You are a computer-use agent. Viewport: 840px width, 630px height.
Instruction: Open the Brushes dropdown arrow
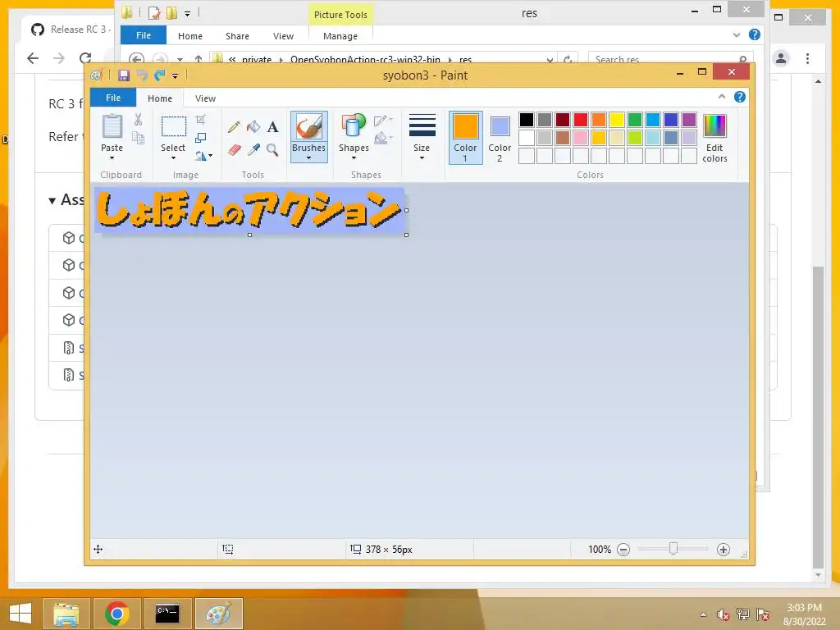(x=309, y=158)
